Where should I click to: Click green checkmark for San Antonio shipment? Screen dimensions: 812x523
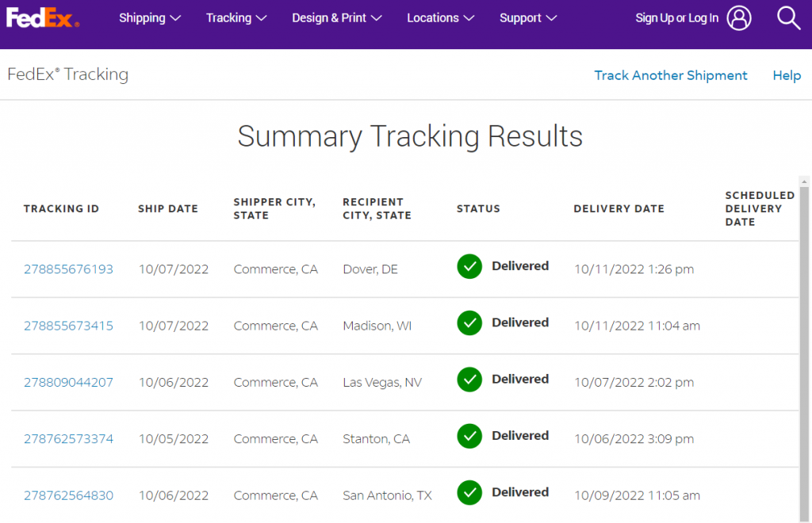(x=469, y=492)
